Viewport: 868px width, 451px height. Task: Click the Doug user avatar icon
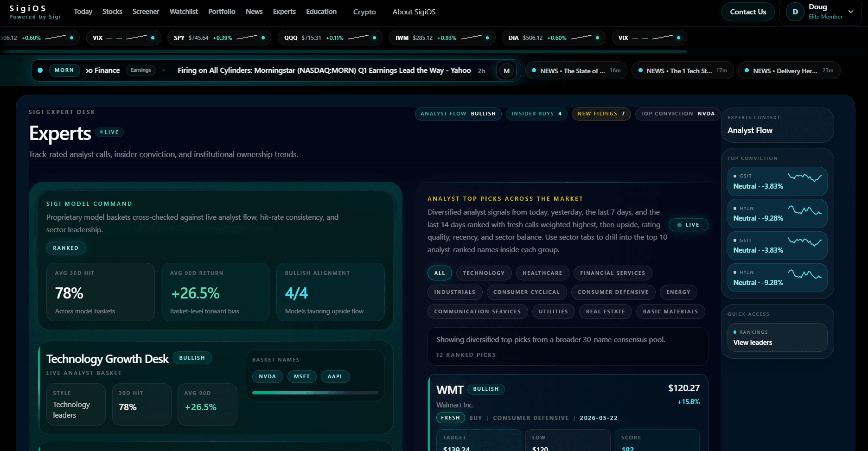click(795, 12)
